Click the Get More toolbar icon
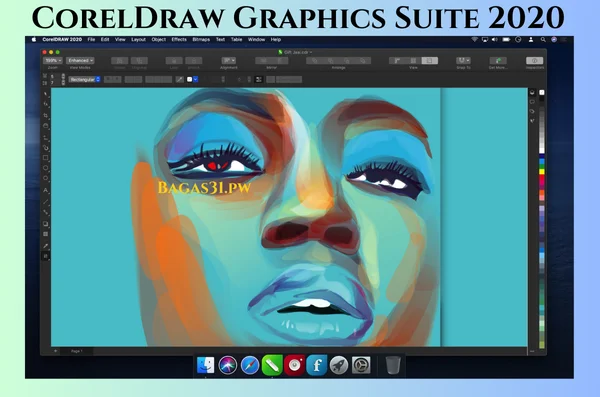Screen dimensions: 600x397 coord(498,60)
